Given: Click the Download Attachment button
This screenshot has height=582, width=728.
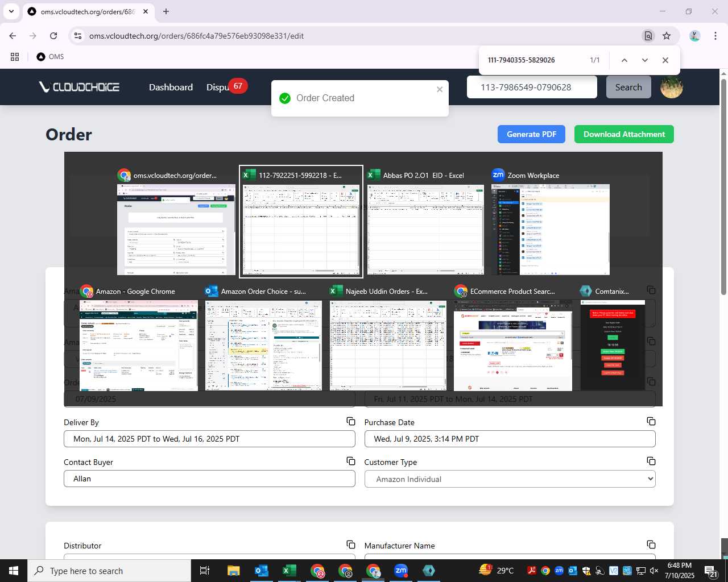Looking at the screenshot, I should (x=624, y=134).
